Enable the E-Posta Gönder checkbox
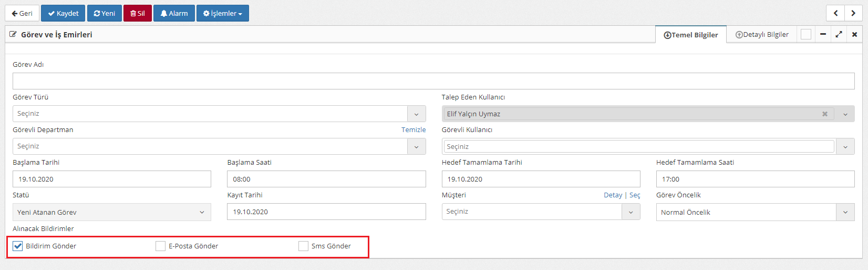 click(x=161, y=246)
